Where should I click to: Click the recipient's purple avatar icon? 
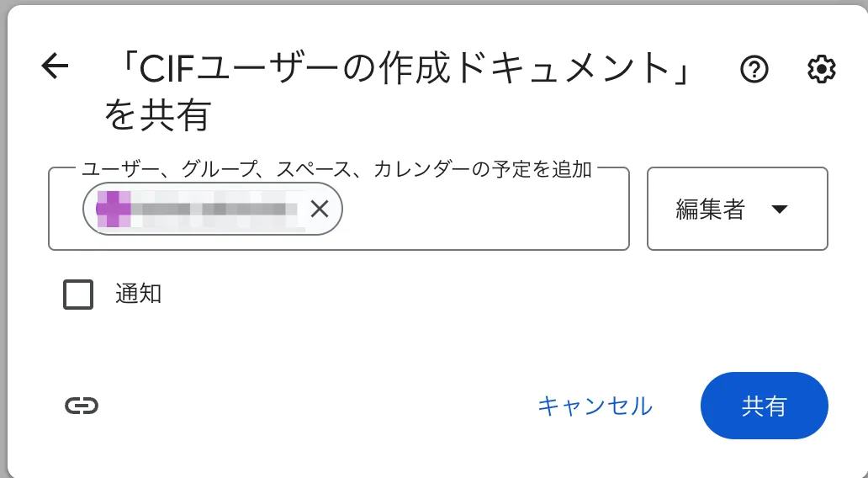(x=114, y=209)
